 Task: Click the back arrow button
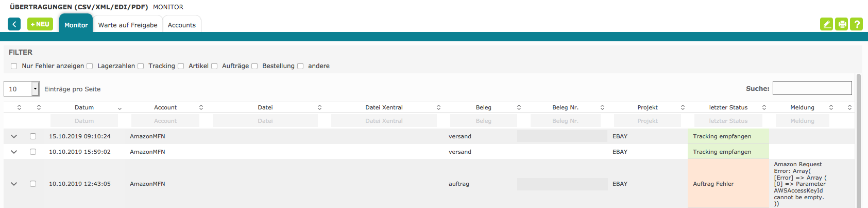click(14, 24)
